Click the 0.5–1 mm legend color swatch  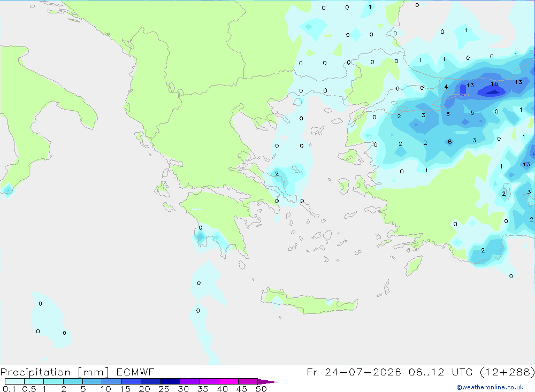34,381
